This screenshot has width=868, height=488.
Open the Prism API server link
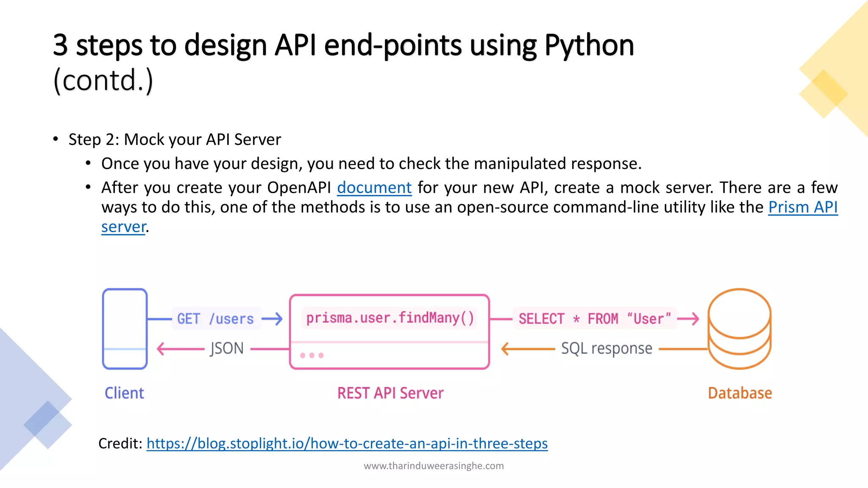803,207
